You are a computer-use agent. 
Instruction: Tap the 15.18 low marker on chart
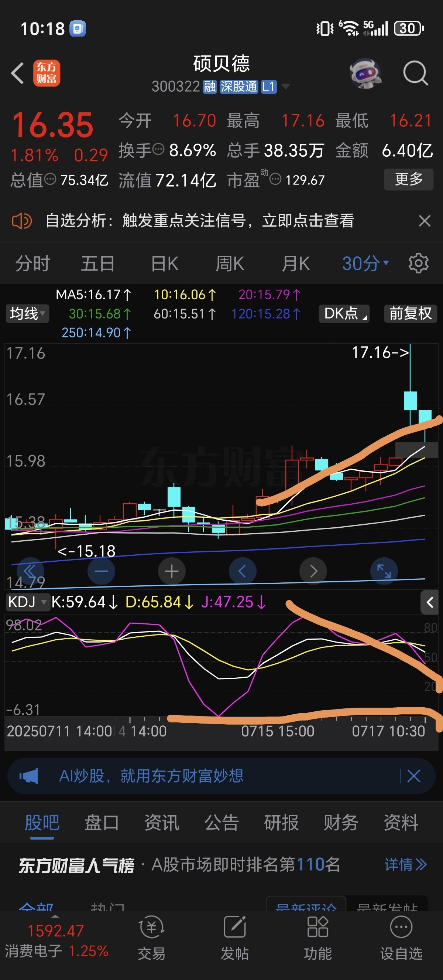pos(86,551)
